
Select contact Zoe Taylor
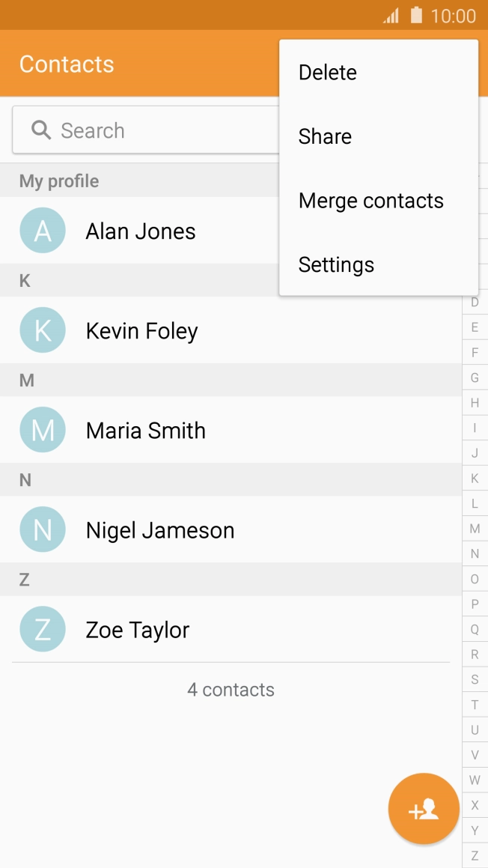click(138, 629)
